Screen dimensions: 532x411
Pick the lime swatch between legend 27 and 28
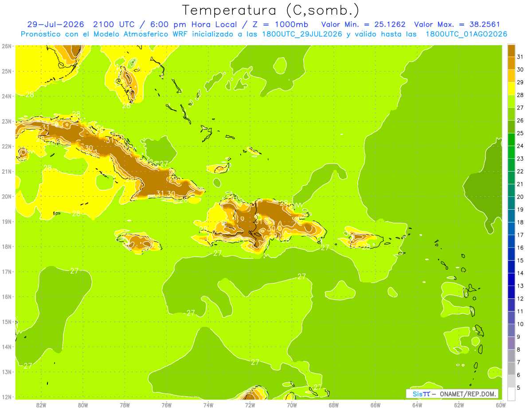click(x=511, y=101)
